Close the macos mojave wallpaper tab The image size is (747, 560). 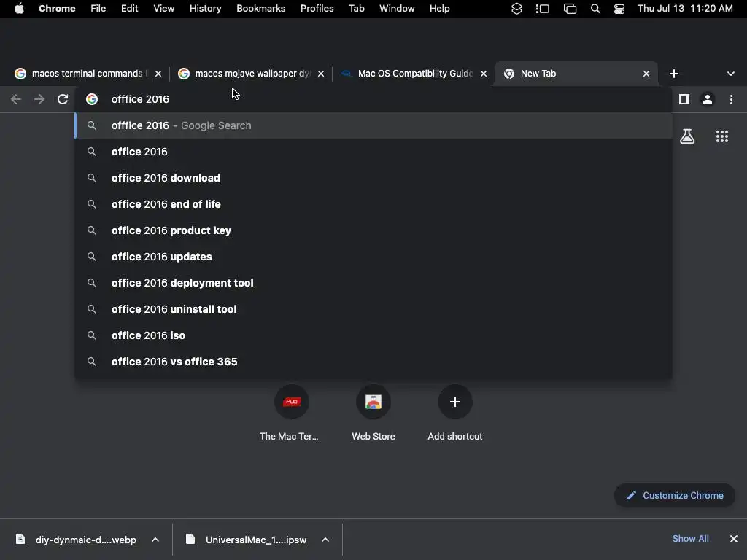321,74
